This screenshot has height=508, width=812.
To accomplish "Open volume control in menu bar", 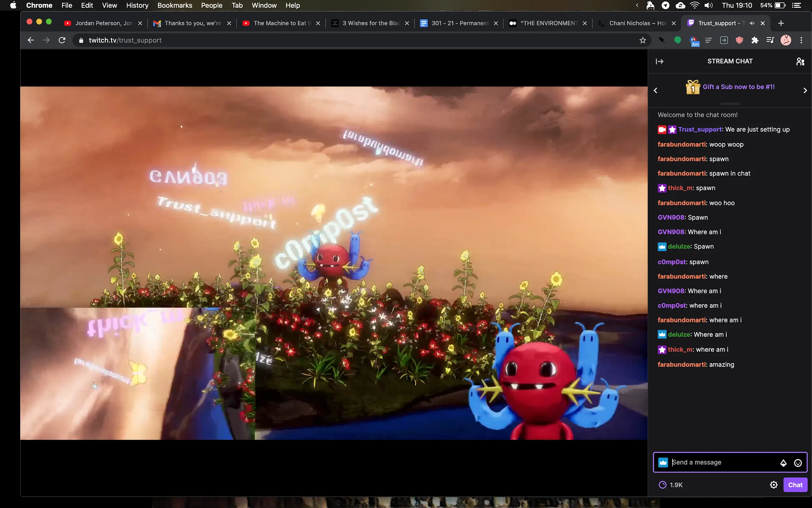I will [x=708, y=5].
